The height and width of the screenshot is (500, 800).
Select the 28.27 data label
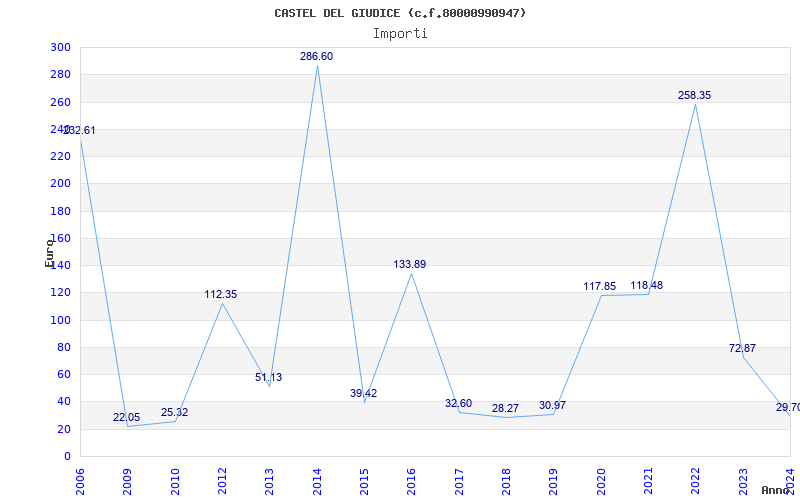(505, 409)
